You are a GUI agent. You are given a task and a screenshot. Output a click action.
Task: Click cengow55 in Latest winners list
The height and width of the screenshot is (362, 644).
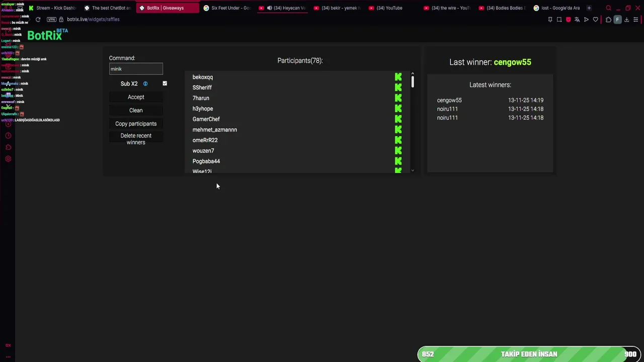pos(449,100)
